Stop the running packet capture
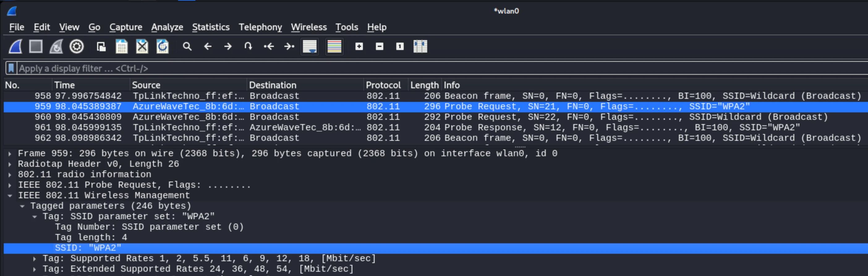 pyautogui.click(x=36, y=46)
